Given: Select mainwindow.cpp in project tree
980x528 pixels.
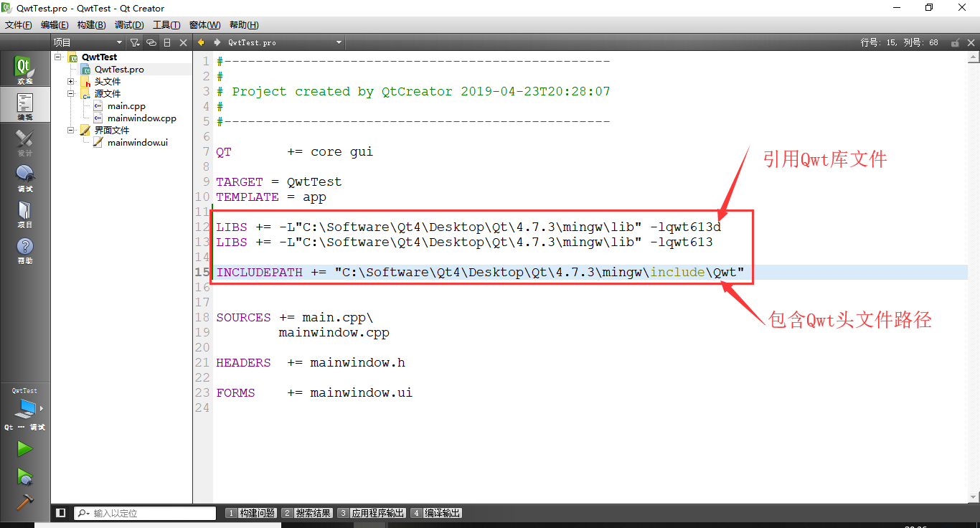Looking at the screenshot, I should coord(141,118).
